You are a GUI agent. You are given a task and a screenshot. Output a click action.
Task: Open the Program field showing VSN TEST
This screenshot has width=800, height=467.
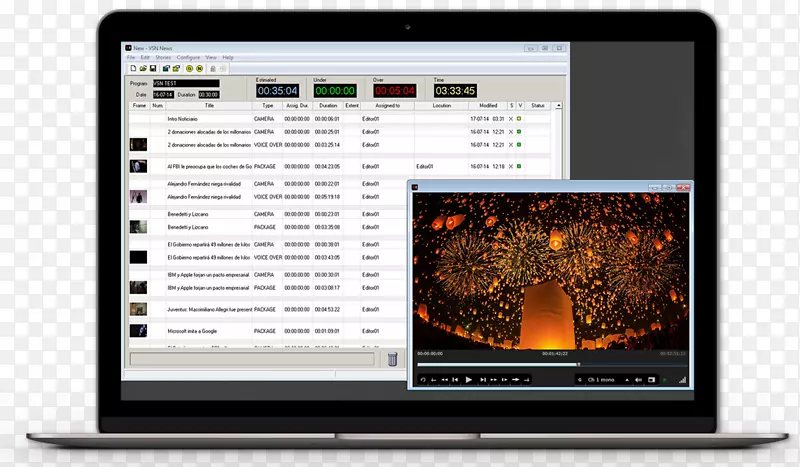[185, 84]
